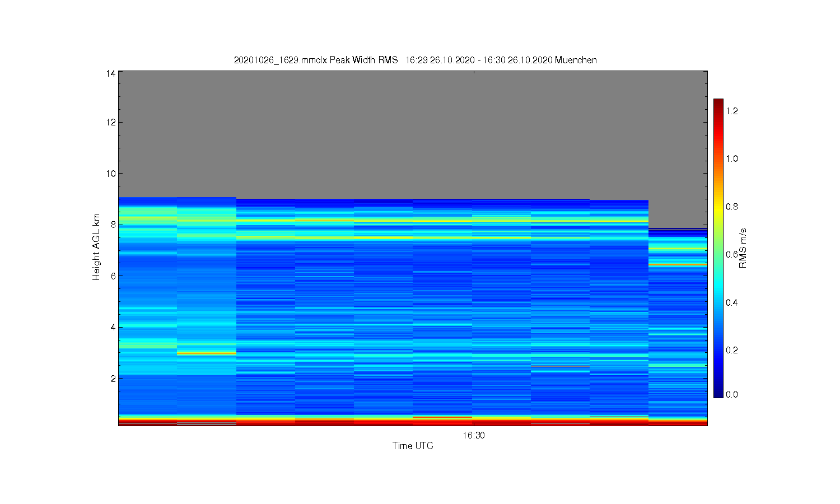
Task: Click the 0.0 colorbar tick label
Action: (x=732, y=394)
